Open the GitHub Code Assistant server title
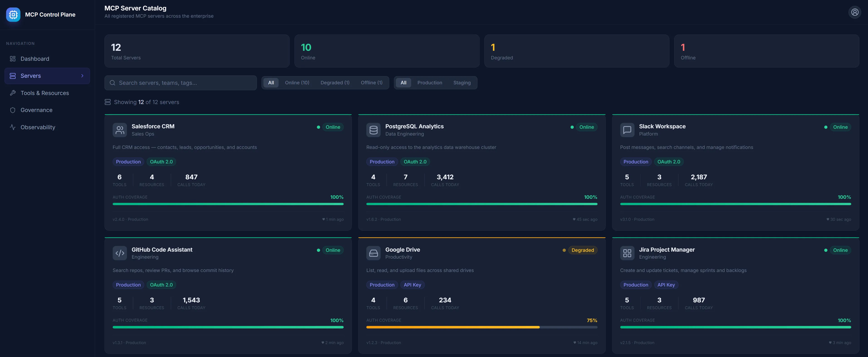The height and width of the screenshot is (357, 868). coord(162,250)
